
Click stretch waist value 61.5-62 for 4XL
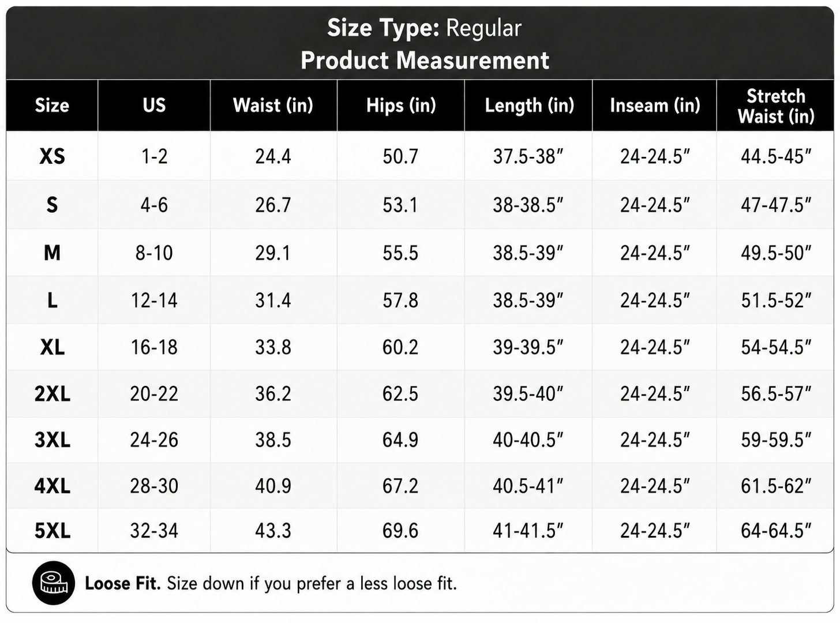point(776,486)
